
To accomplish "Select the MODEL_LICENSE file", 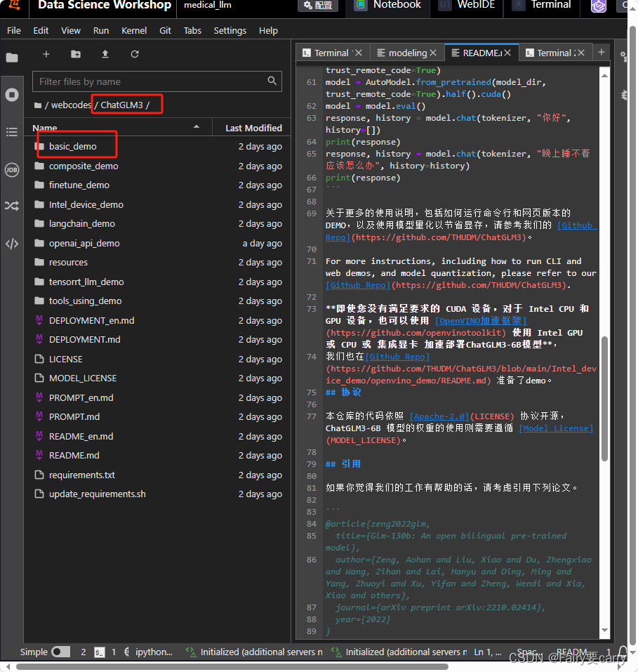I will [x=157, y=378].
